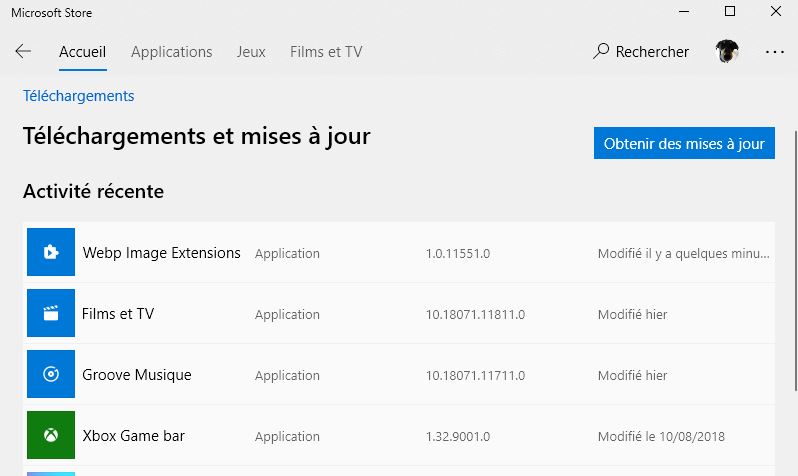Open the user profile avatar

pyautogui.click(x=727, y=51)
